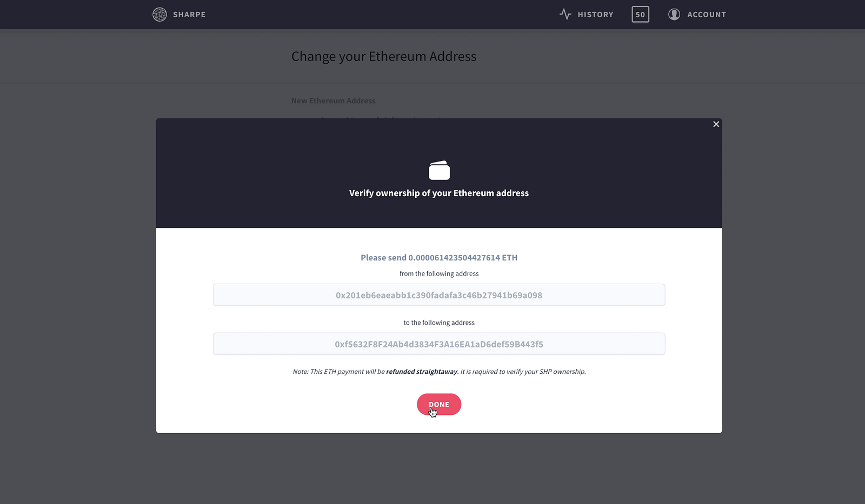
Task: Click the bold refunded straightaway text
Action: click(422, 372)
